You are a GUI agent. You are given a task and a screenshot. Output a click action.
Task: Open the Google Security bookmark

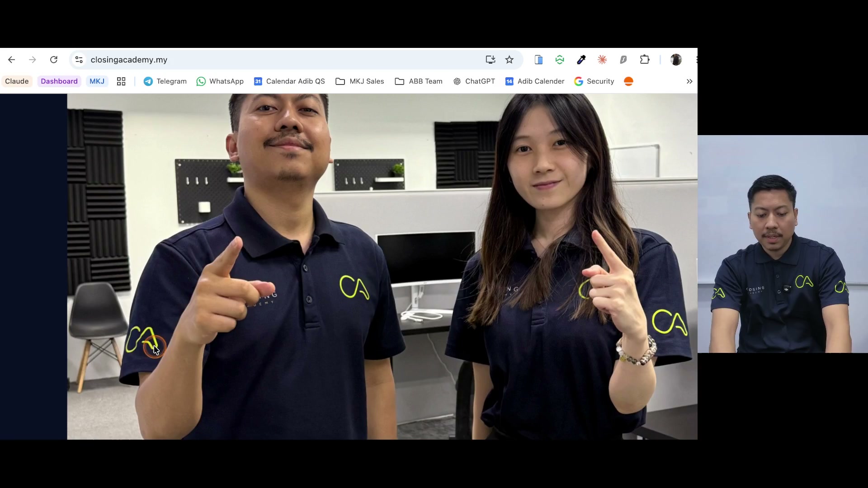594,81
